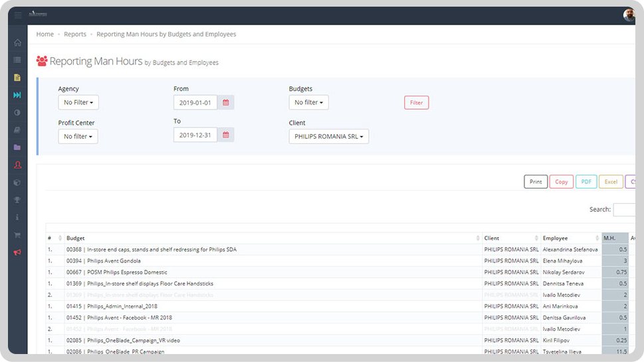Open the shopping cart sidebar icon
Viewport: 644px width, 362px height.
click(x=17, y=234)
